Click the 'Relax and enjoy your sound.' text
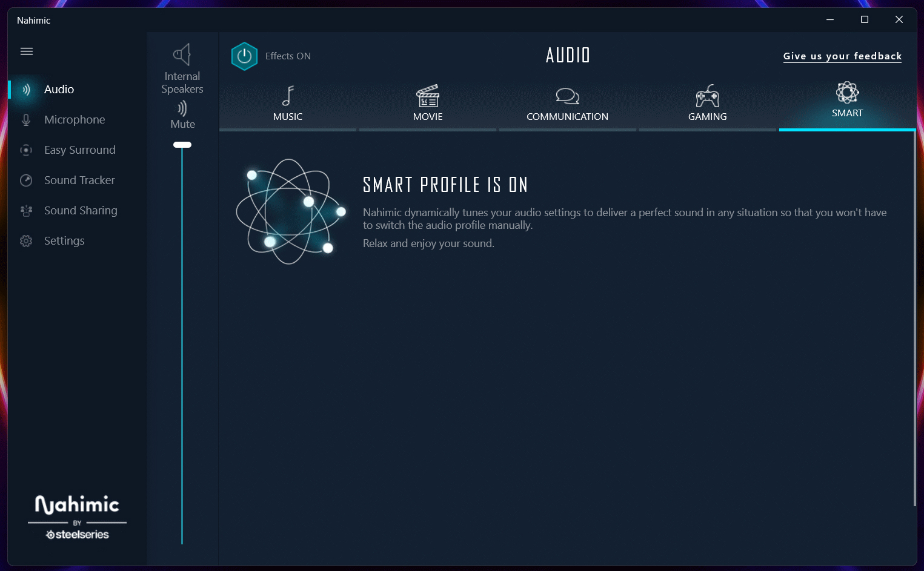The height and width of the screenshot is (571, 924). (x=428, y=243)
